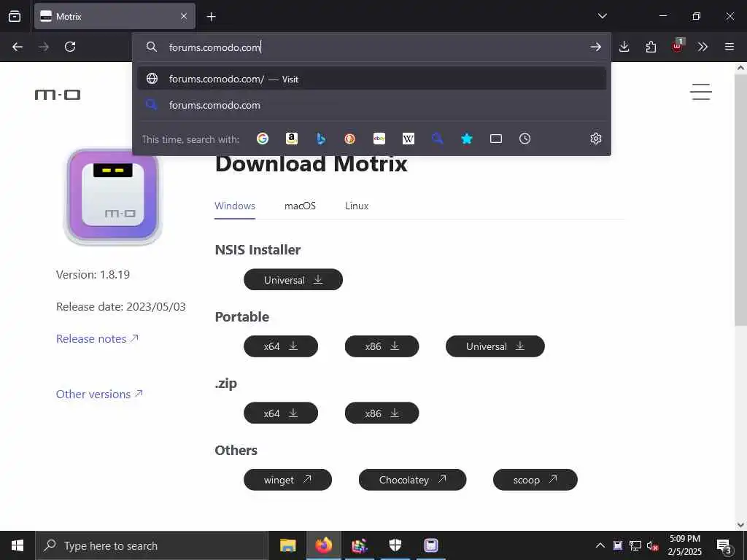Screen dimensions: 747x560
Task: Expand the list all tabs chevron
Action: pyautogui.click(x=602, y=16)
